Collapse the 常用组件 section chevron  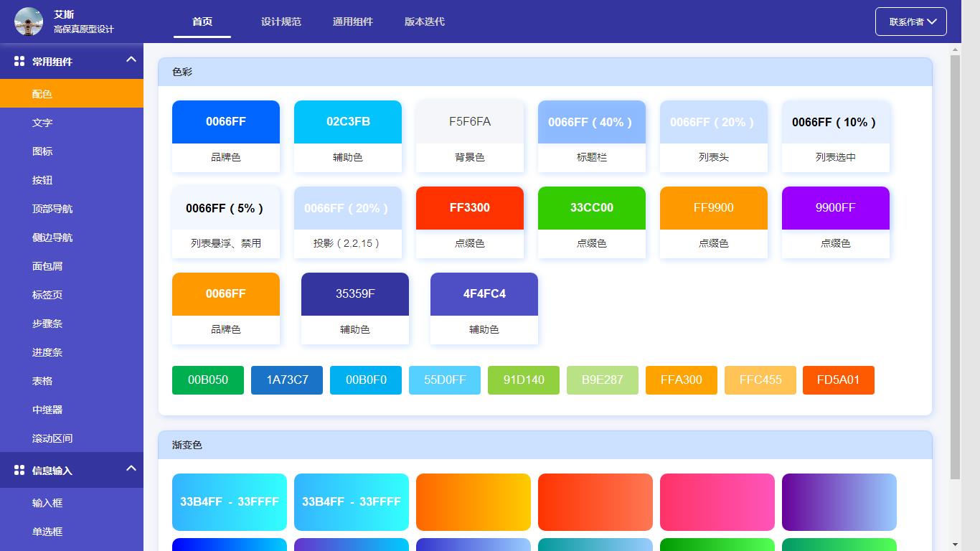(x=131, y=60)
